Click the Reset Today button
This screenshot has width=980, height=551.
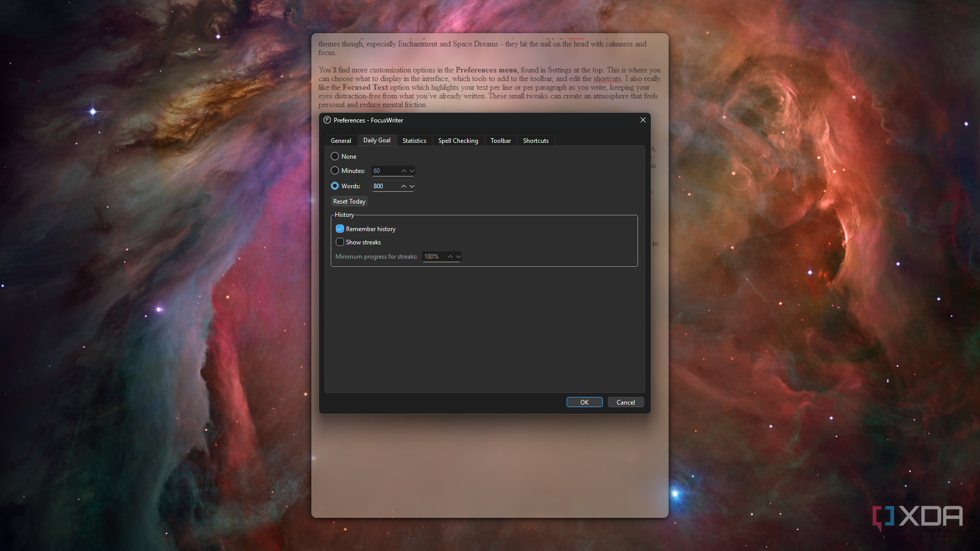349,202
